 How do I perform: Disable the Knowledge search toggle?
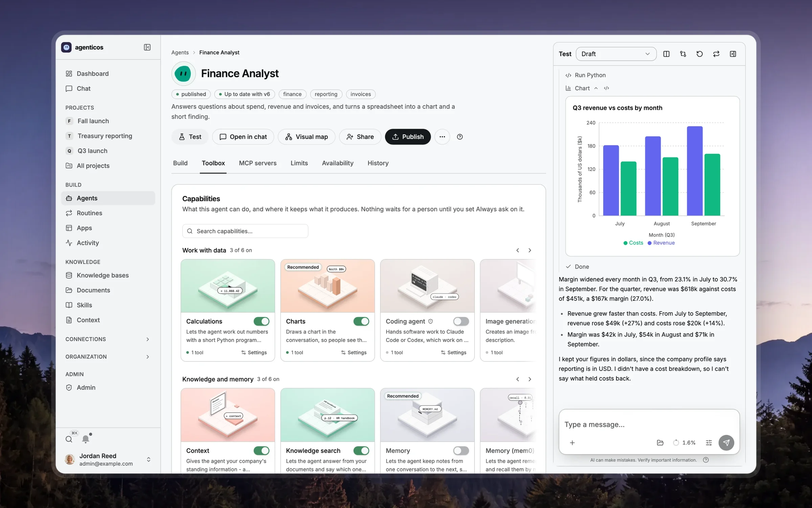pos(361,450)
